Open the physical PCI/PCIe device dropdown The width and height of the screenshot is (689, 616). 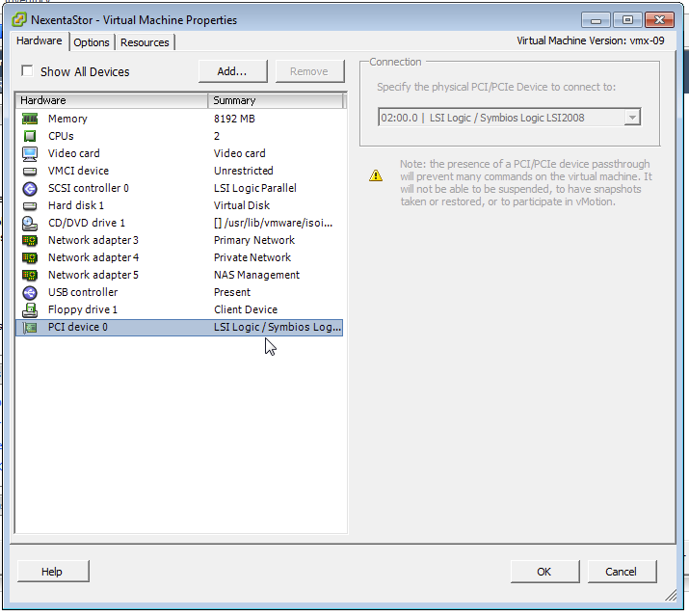coord(632,118)
